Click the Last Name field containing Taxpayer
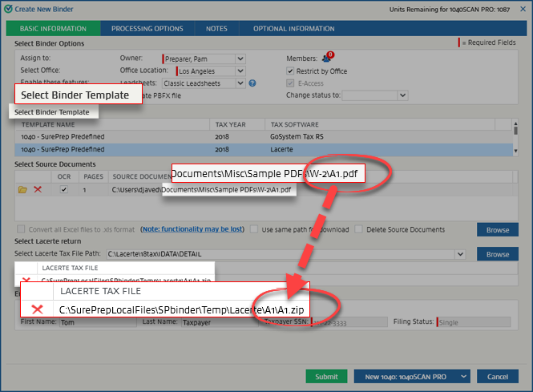Viewport: 533px width, 392px height. click(x=208, y=321)
